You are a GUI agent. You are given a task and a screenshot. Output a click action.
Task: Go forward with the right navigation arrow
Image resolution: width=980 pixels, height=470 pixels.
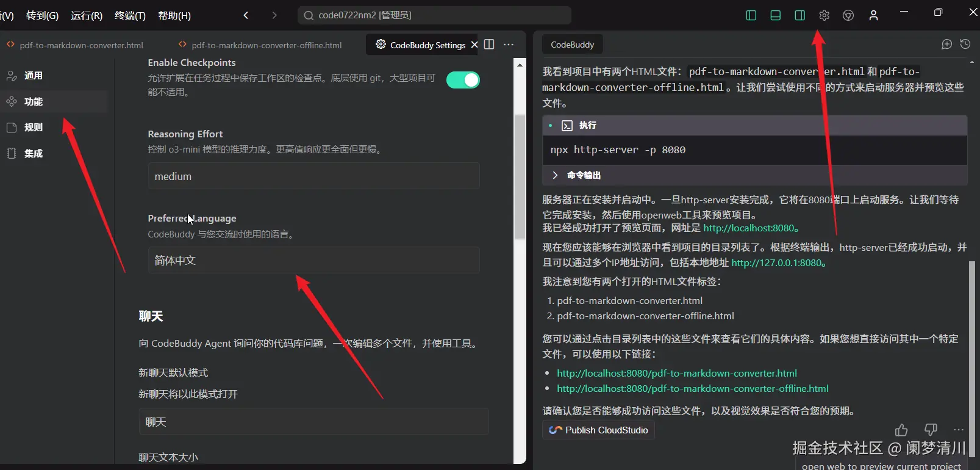click(x=274, y=15)
